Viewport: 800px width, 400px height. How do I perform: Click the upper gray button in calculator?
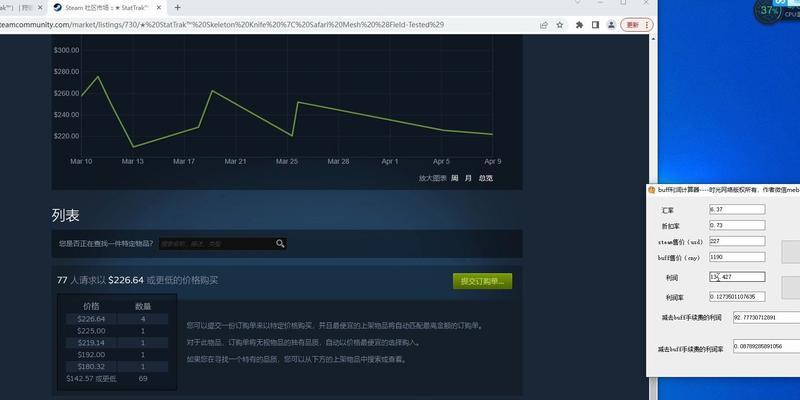(x=791, y=252)
